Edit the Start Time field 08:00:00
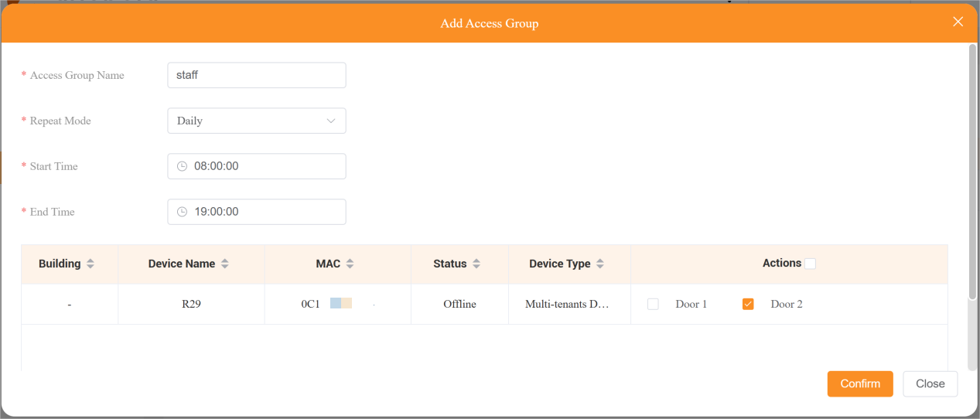This screenshot has width=980, height=419. click(x=257, y=166)
